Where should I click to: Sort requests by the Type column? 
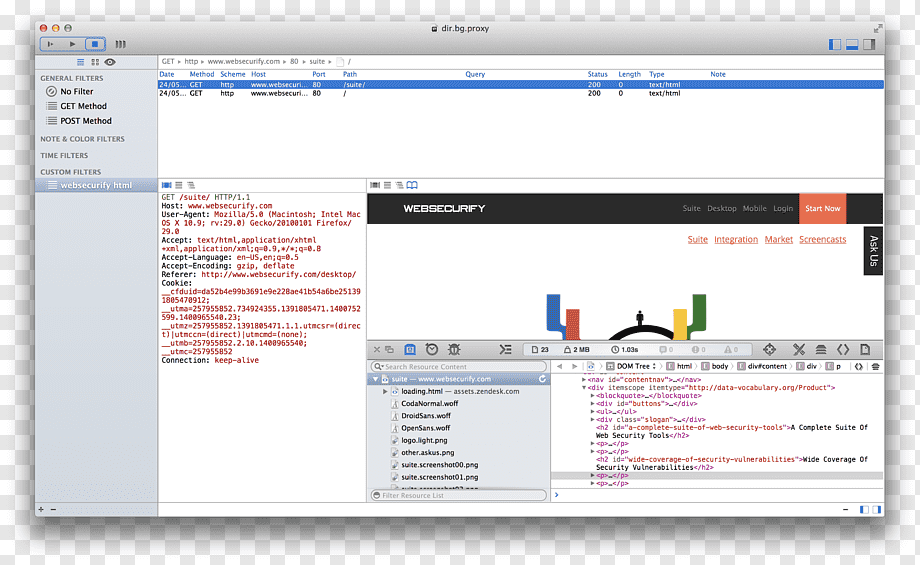click(x=657, y=75)
